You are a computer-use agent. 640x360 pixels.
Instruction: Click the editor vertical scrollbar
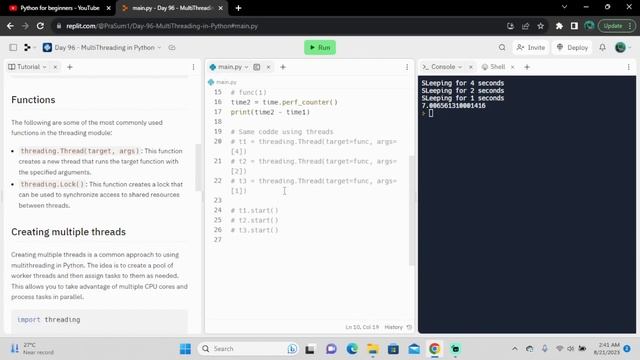pos(411,210)
